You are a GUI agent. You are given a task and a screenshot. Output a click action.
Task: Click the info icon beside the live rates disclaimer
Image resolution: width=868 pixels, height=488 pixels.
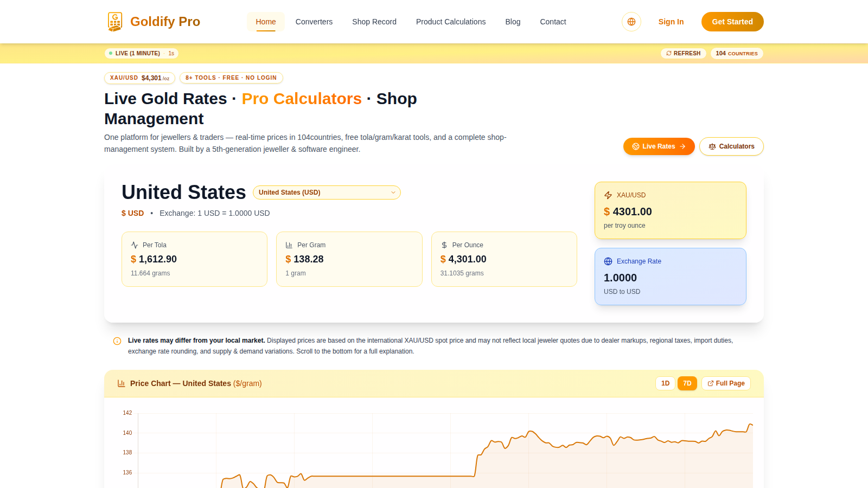point(117,341)
